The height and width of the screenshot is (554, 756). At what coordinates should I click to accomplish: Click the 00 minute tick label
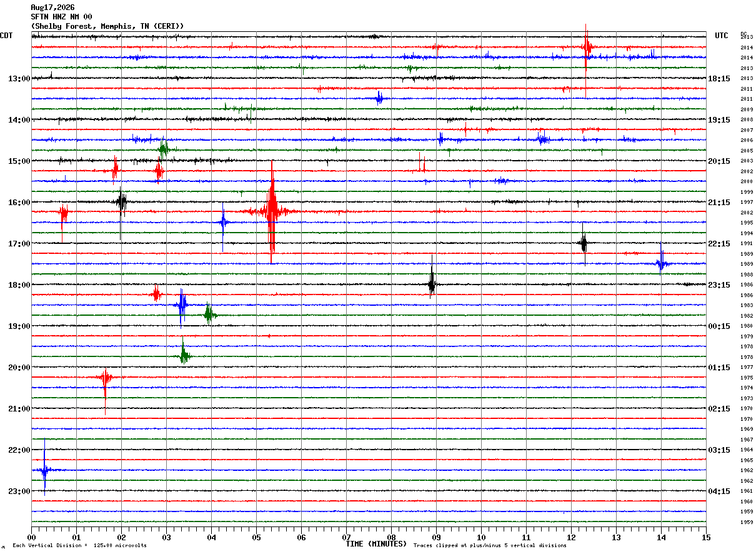[31, 537]
